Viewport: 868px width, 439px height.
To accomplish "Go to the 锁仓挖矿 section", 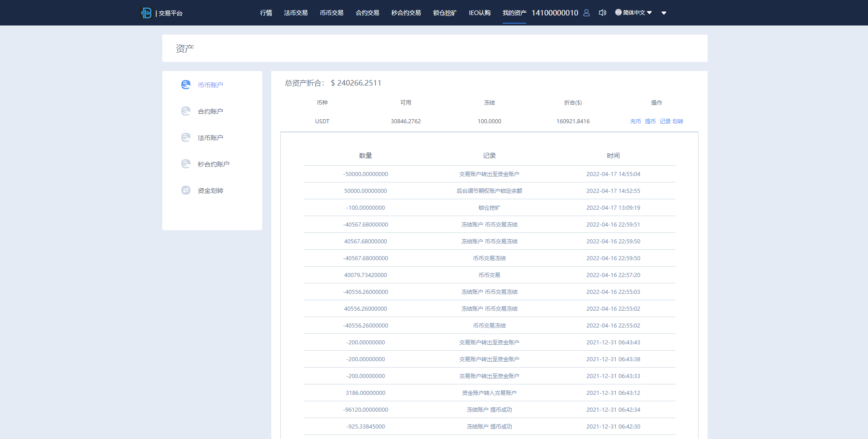I will click(444, 13).
